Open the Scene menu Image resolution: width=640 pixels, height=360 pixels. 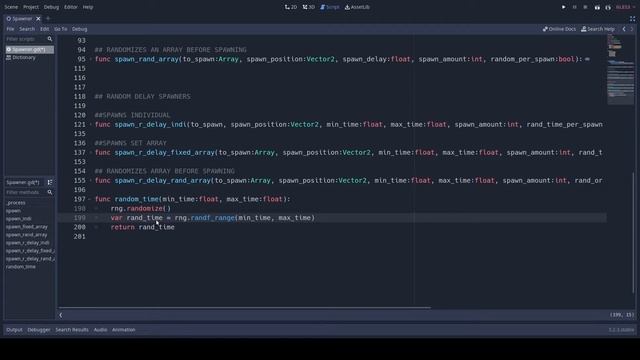[x=11, y=7]
